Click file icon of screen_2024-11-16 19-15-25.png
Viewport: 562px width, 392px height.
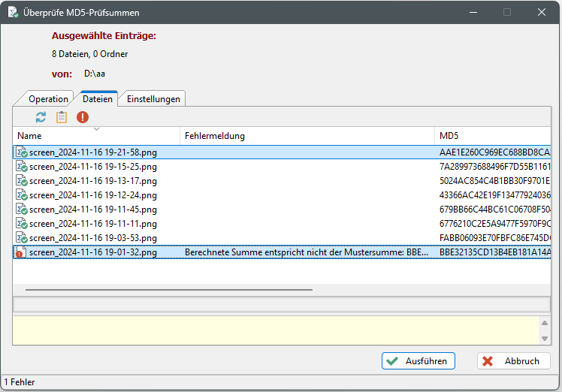pos(22,167)
